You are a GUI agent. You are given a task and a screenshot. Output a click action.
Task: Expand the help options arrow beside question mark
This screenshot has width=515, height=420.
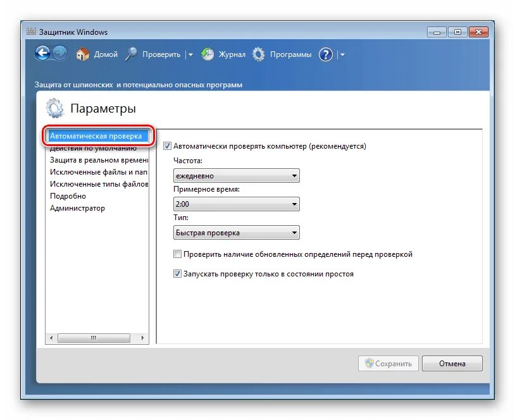click(x=342, y=55)
